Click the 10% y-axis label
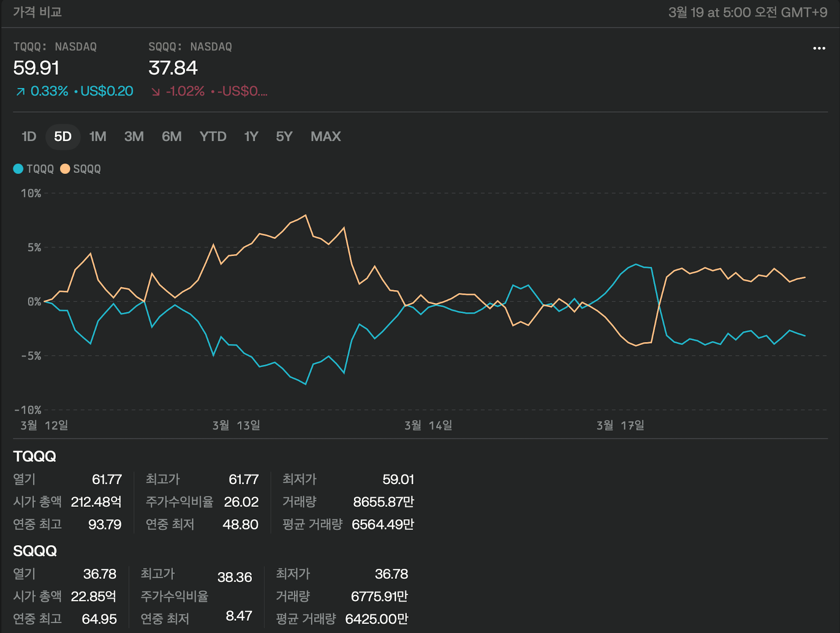The image size is (840, 633). click(31, 193)
